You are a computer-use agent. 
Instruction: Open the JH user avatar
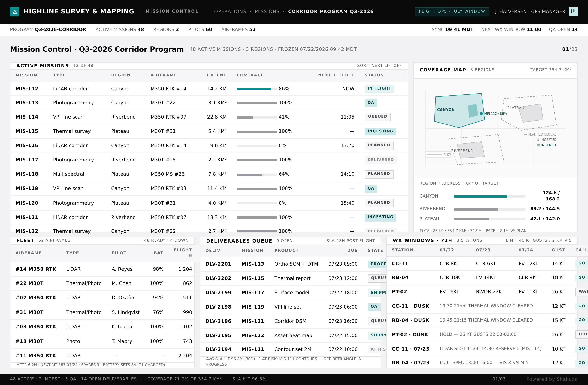click(573, 11)
